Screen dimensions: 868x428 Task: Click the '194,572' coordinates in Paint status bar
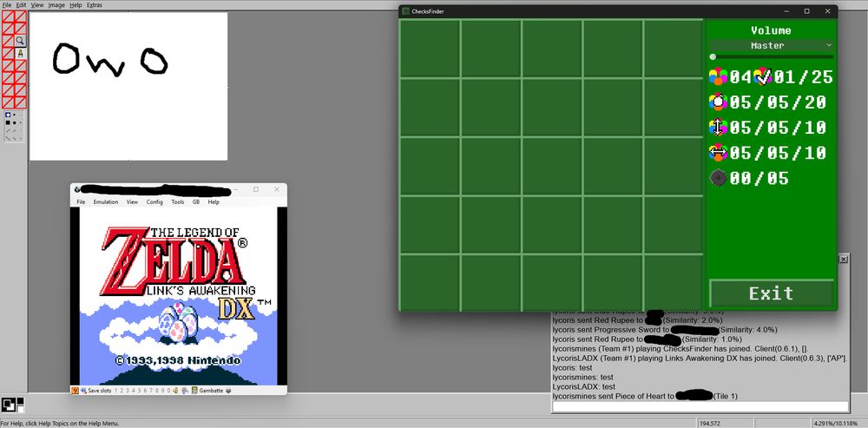coord(710,424)
